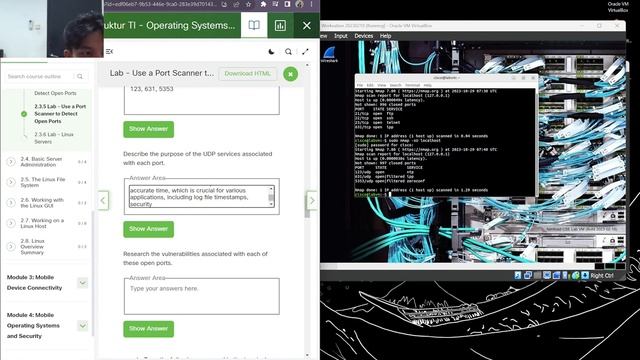Click VirtualBox mouse capture arrow status icon
The height and width of the screenshot is (360, 640).
click(585, 276)
